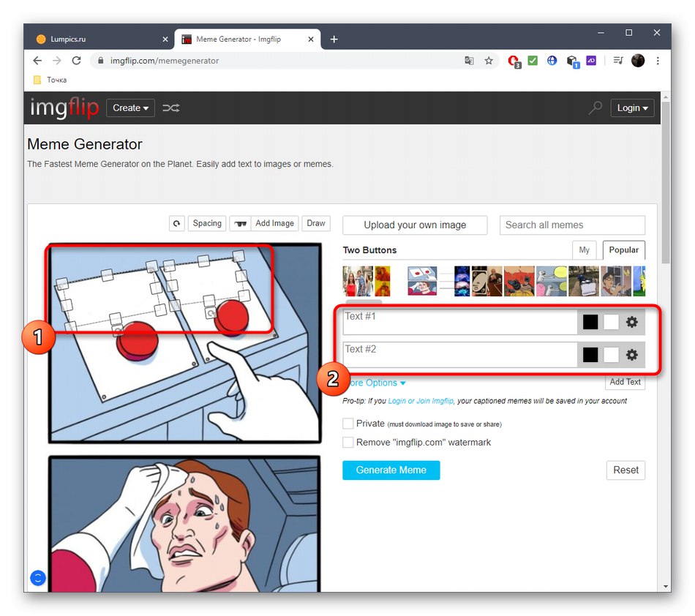Select the Meme Generator - Imgflip tab
The width and height of the screenshot is (695, 616).
(x=247, y=39)
